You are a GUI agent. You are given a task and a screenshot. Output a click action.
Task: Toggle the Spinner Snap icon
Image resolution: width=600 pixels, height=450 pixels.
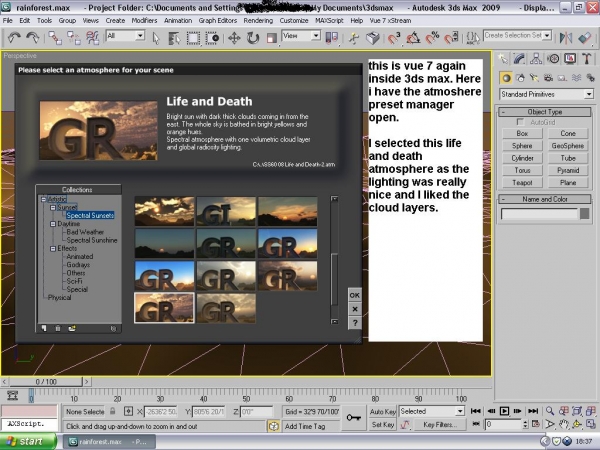(x=452, y=38)
